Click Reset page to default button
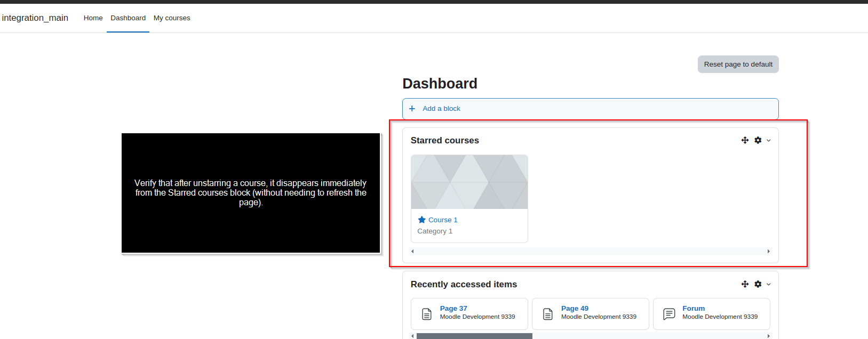The height and width of the screenshot is (339, 868). pyautogui.click(x=738, y=64)
